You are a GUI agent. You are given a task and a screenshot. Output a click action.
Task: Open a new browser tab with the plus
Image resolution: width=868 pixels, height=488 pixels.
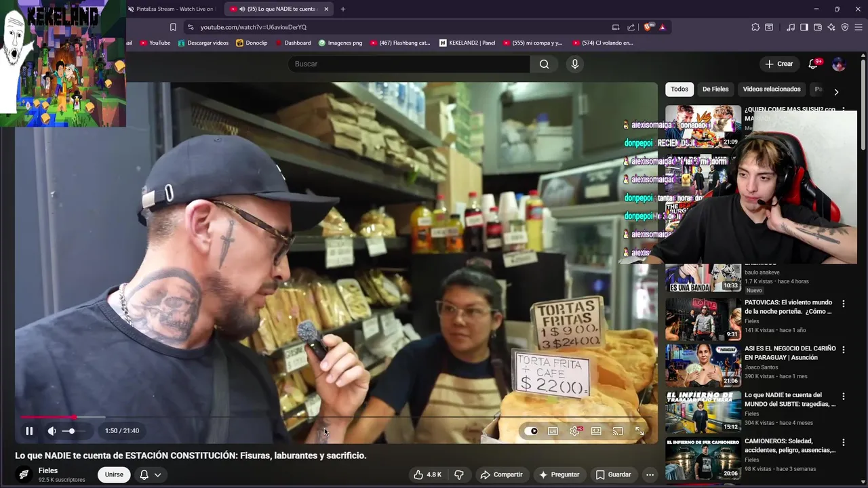(343, 9)
